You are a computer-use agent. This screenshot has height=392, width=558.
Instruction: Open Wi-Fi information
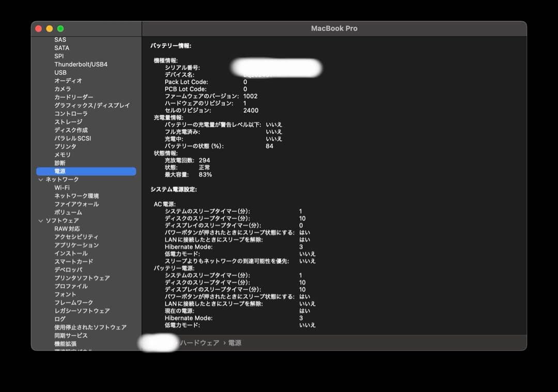tap(62, 188)
